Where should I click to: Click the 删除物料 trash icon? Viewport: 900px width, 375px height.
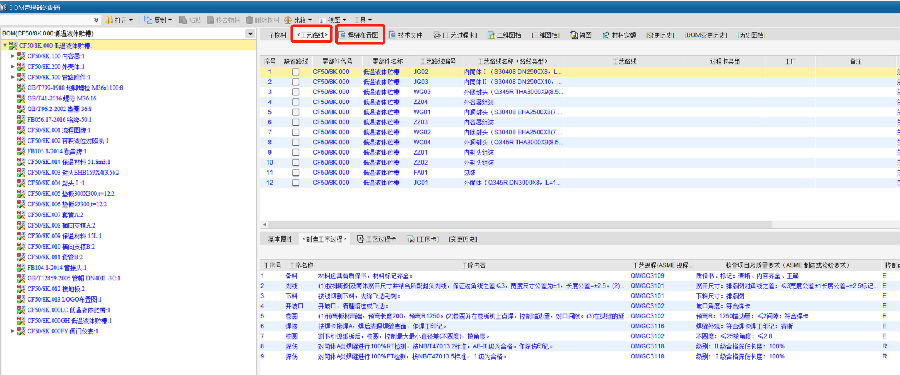pyautogui.click(x=250, y=20)
